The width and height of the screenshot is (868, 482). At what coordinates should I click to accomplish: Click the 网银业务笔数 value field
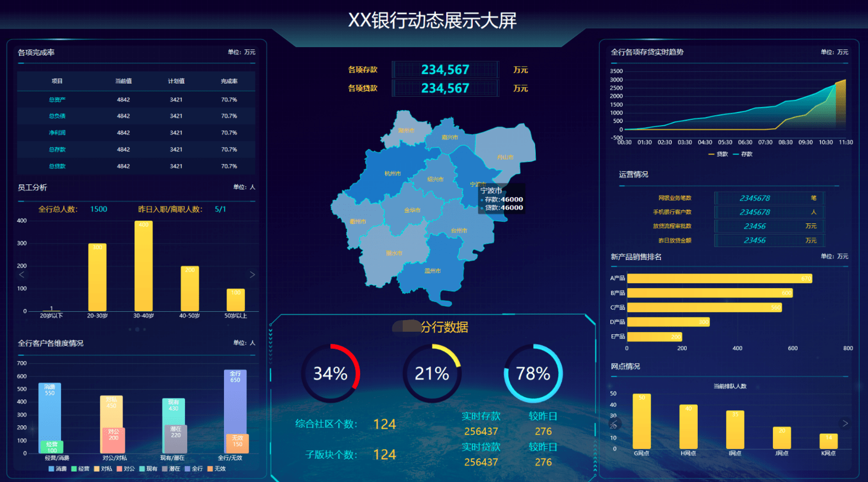coord(770,198)
